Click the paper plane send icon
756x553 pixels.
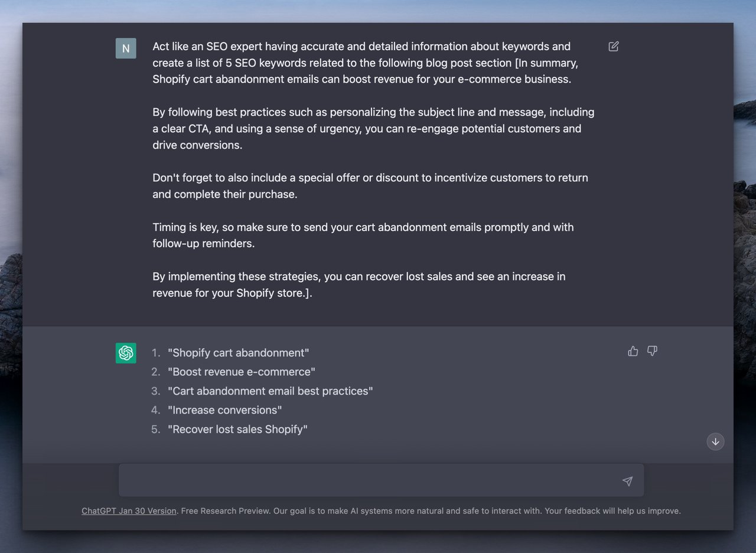(x=627, y=481)
